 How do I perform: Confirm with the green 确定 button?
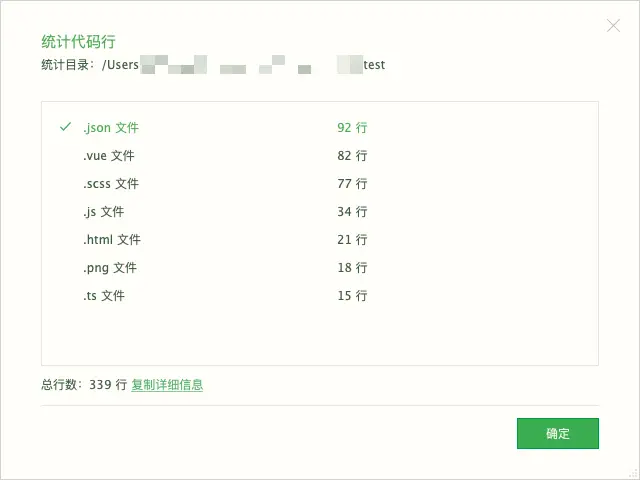558,433
